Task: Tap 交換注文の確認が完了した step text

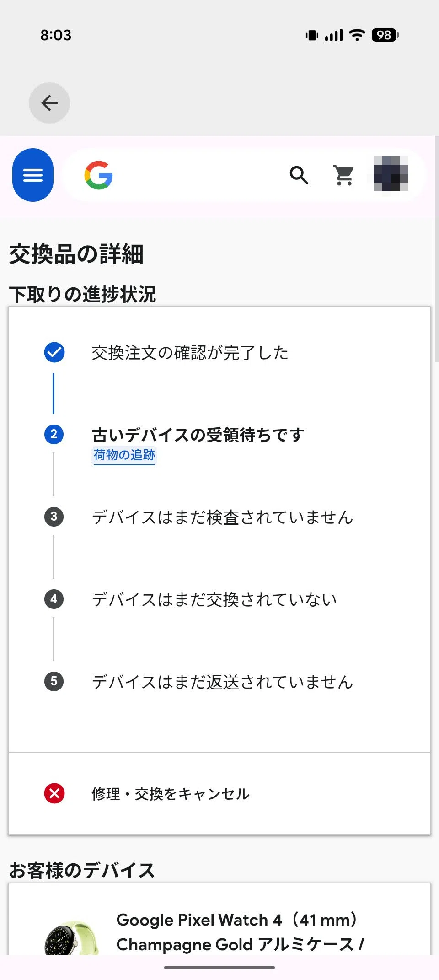Action: click(x=190, y=353)
